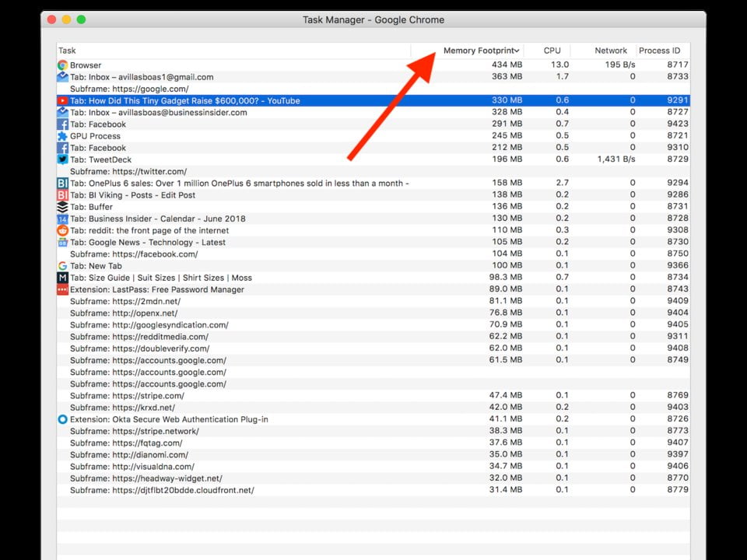747x560 pixels.
Task: Click the Google News icon
Action: (62, 243)
